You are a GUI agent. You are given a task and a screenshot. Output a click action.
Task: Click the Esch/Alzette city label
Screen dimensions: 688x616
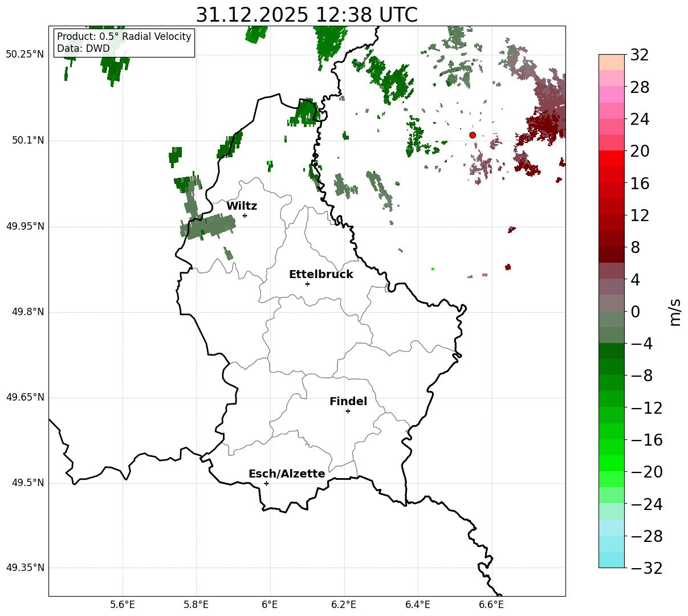tap(287, 474)
